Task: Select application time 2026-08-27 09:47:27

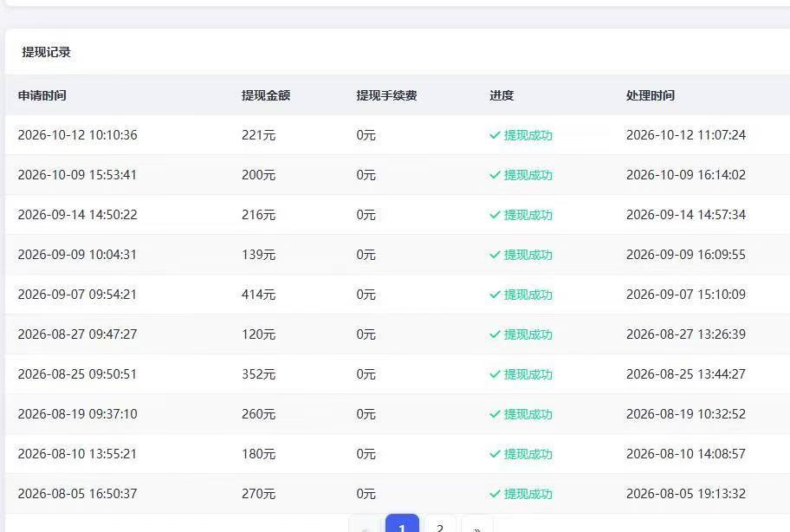Action: coord(77,334)
